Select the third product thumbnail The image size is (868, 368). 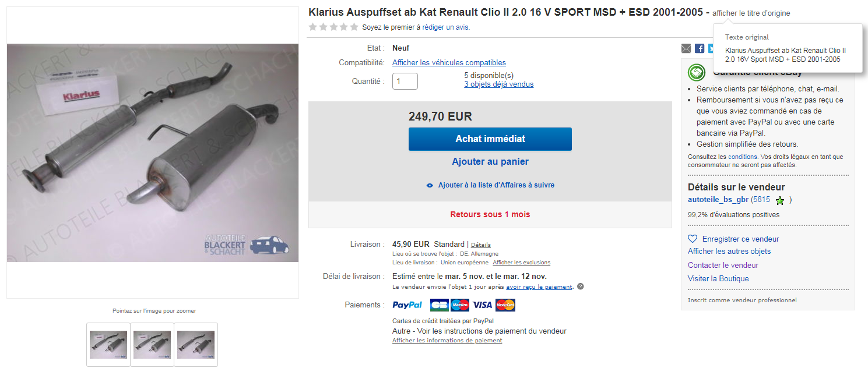(x=196, y=345)
